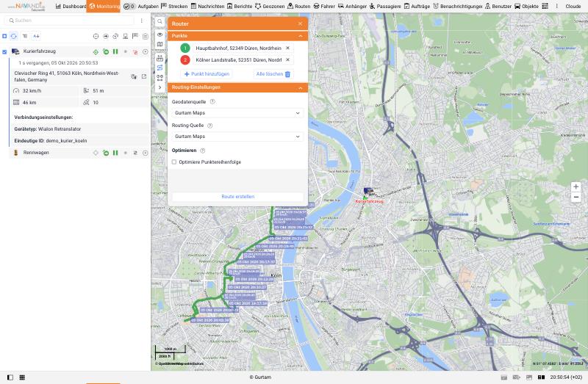Remove the Hauptbahnhof route point
The height and width of the screenshot is (384, 588).
point(287,48)
